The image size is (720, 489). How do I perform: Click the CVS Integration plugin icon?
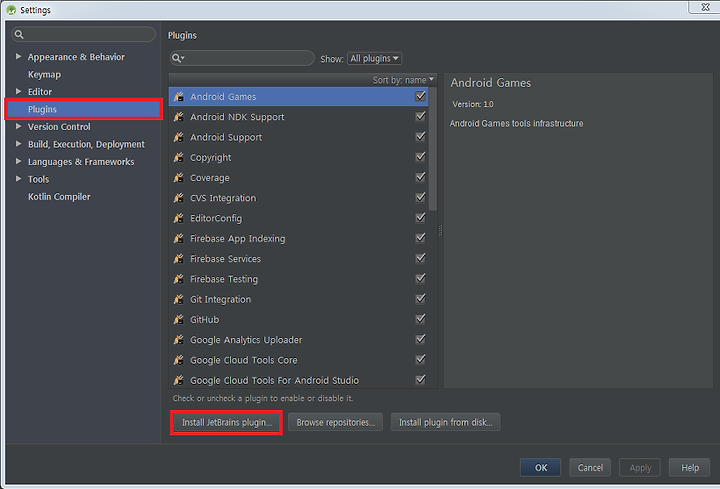(x=179, y=197)
